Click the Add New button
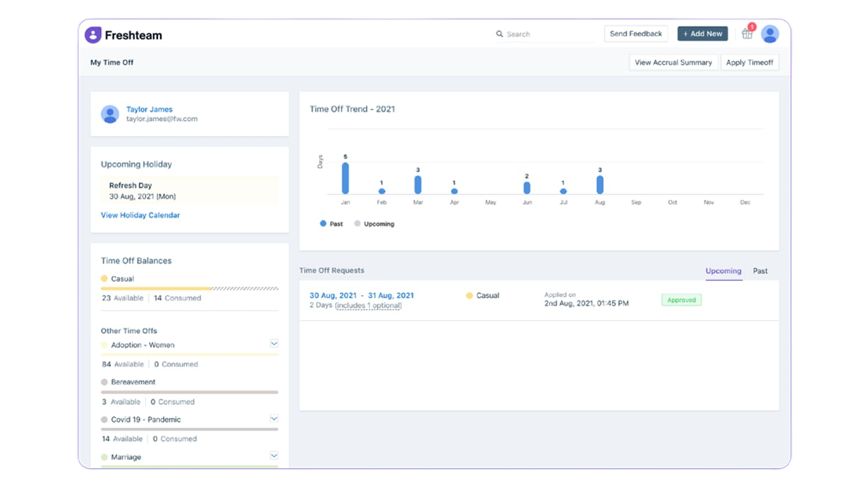868x488 pixels. tap(703, 34)
